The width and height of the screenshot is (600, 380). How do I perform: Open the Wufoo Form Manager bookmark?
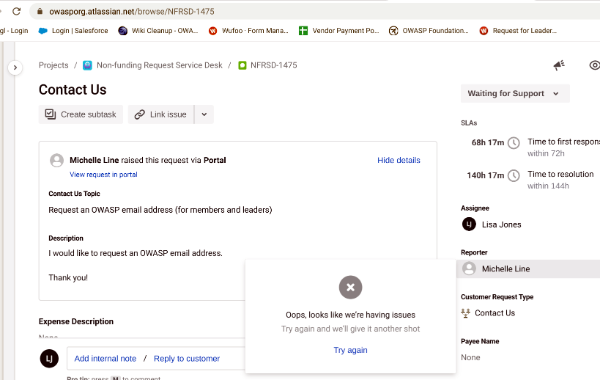248,31
